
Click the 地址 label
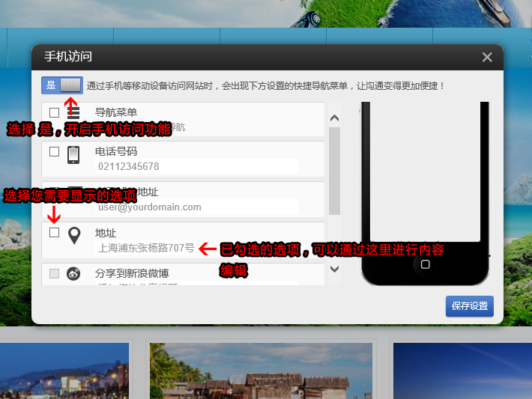pyautogui.click(x=106, y=233)
